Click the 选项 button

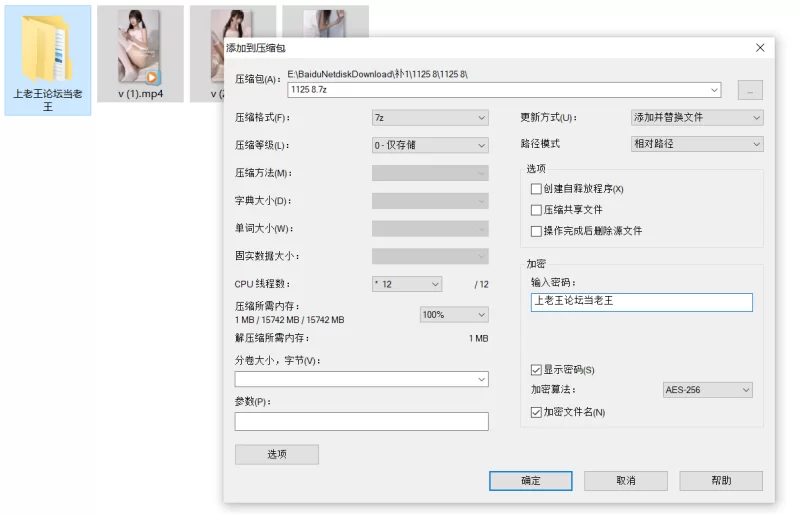pyautogui.click(x=277, y=454)
